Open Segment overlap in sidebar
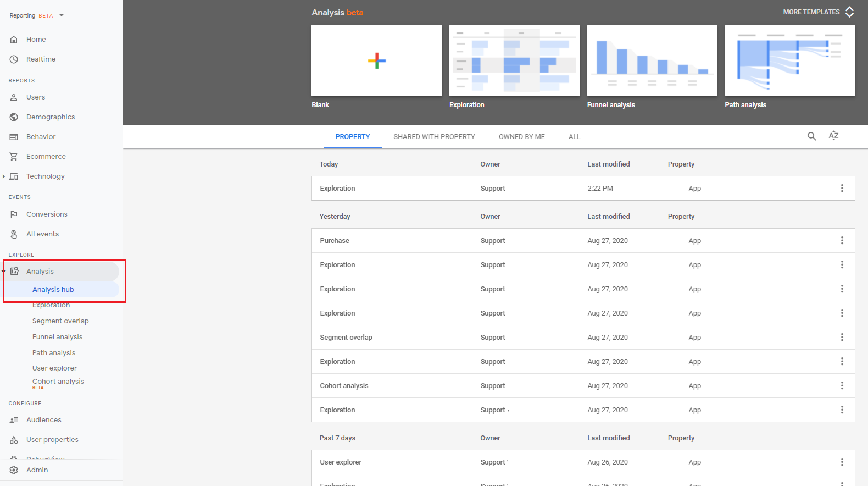The width and height of the screenshot is (868, 486). 60,321
